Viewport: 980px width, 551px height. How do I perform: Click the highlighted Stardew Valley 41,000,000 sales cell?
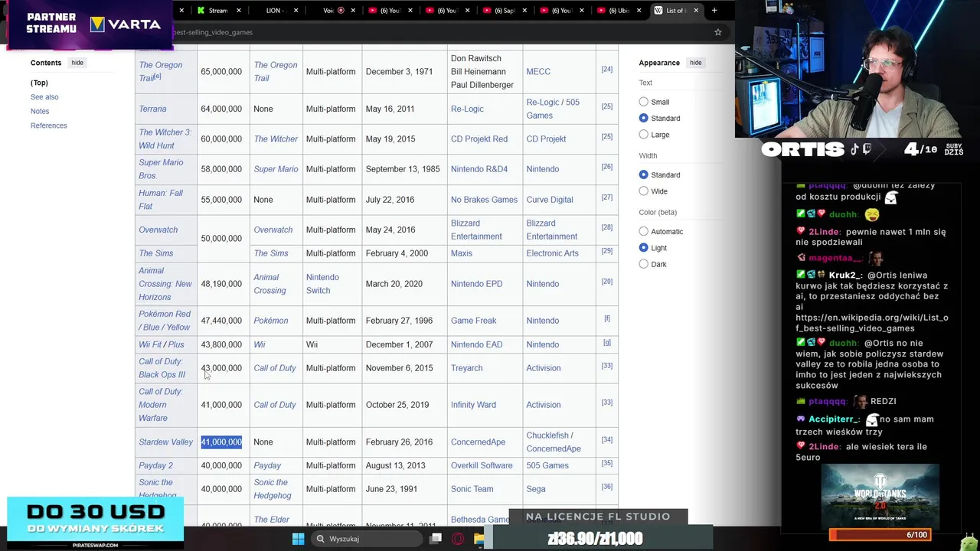click(x=221, y=442)
